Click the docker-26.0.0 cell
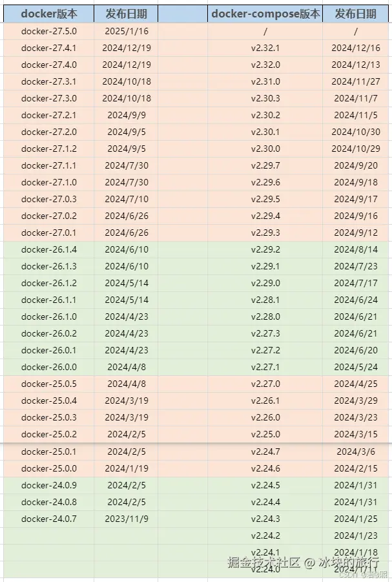This screenshot has height=582, width=392. (48, 367)
